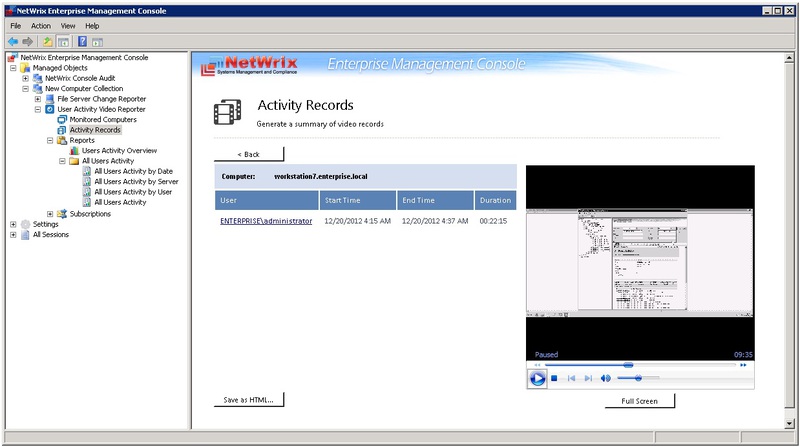This screenshot has height=447, width=800.
Task: Click the All Users Activity by Date report icon
Action: [x=87, y=171]
